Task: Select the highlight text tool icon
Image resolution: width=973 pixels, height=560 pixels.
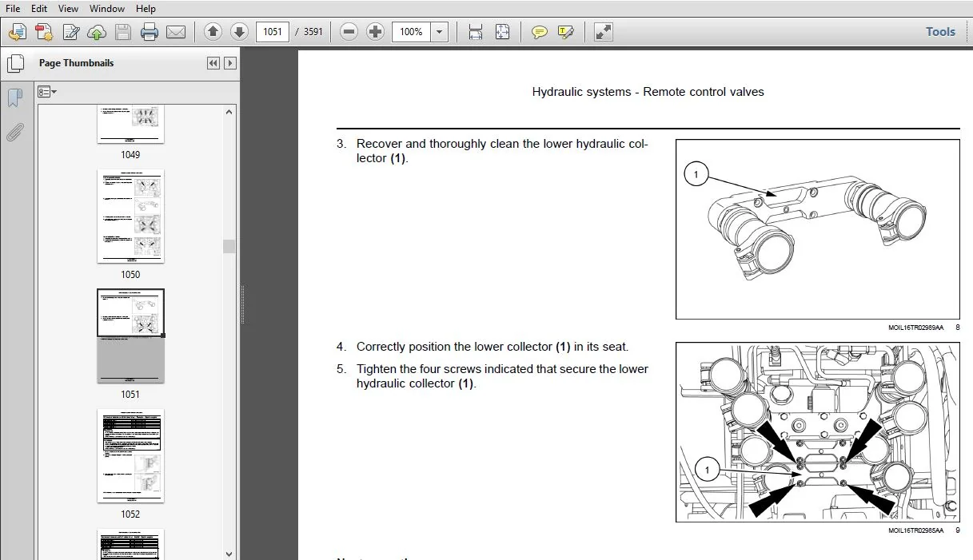Action: point(566,32)
